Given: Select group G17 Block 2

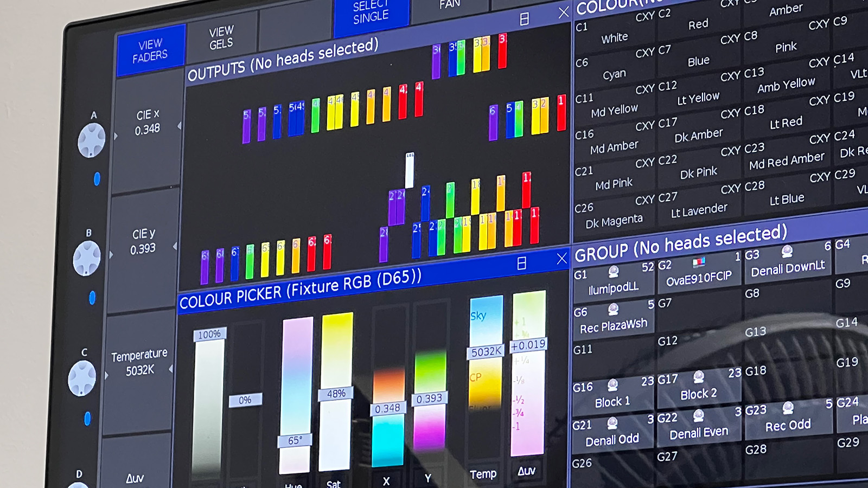Looking at the screenshot, I should point(699,387).
